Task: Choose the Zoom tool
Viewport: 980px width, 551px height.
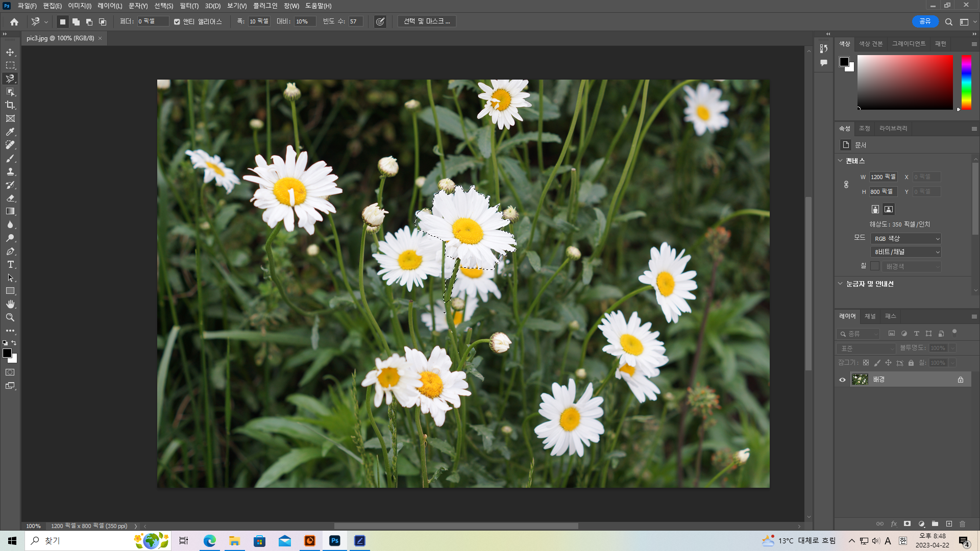Action: point(10,317)
